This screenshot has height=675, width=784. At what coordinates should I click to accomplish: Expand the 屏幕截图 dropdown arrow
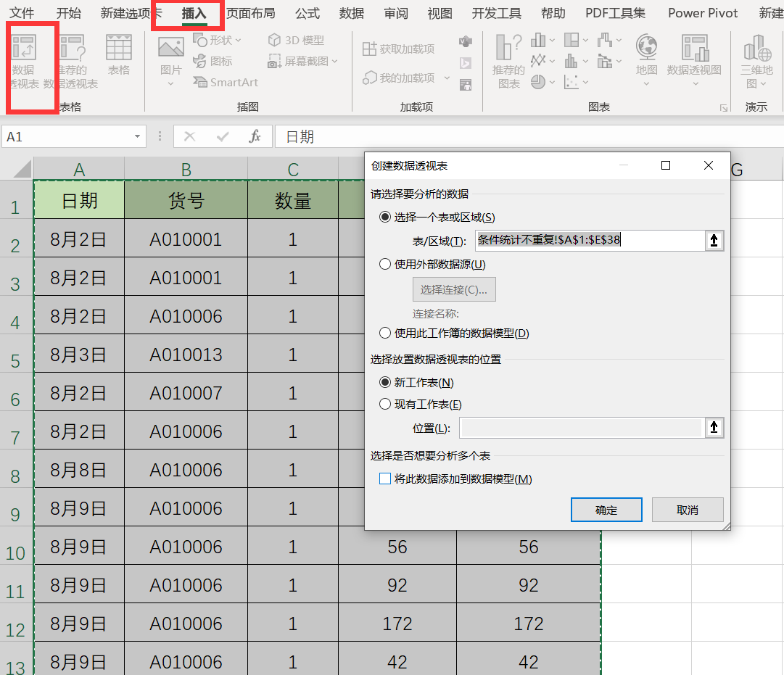coord(334,61)
